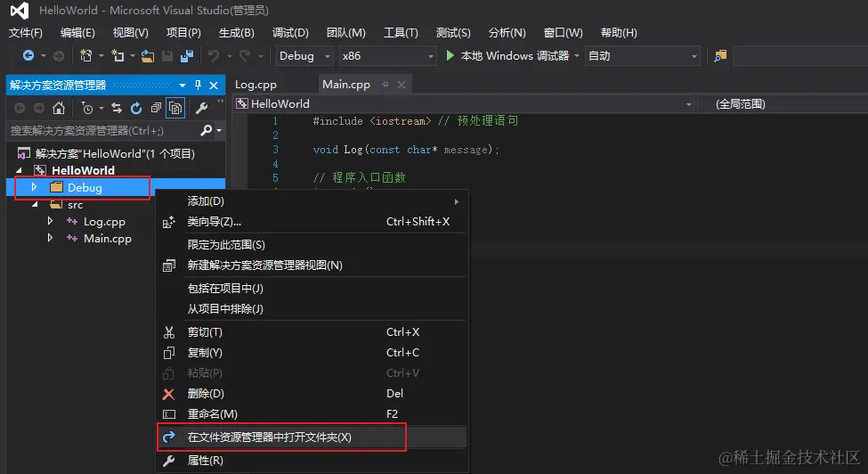This screenshot has height=474, width=868.
Task: Click Collapse All icon in Solution Explorer
Action: pos(156,108)
